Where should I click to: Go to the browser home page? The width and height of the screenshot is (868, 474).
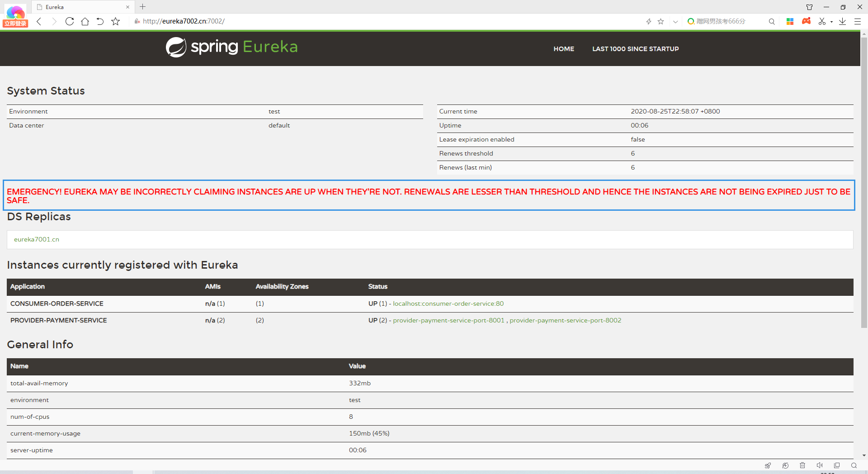pos(85,21)
